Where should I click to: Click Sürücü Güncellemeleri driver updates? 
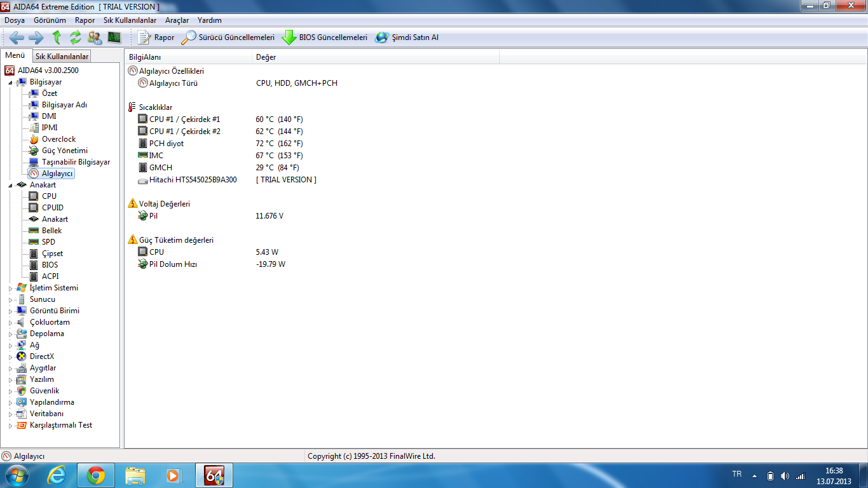coord(228,37)
